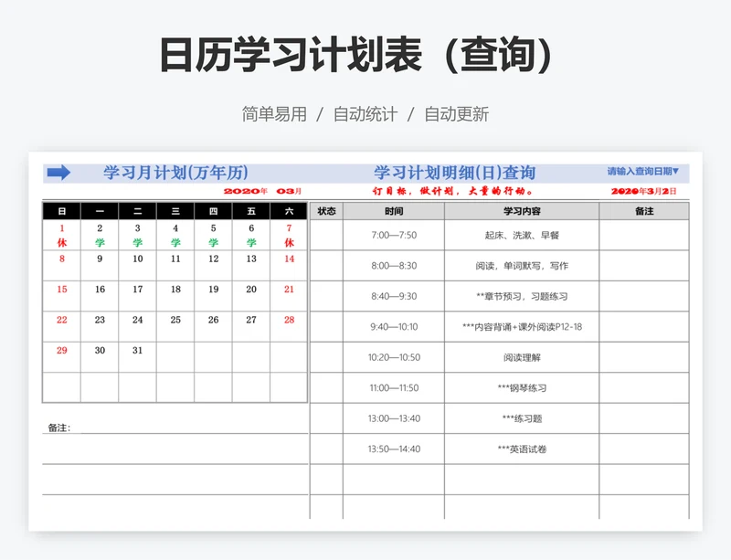Select calendar day 27
The height and width of the screenshot is (560, 731).
(251, 327)
